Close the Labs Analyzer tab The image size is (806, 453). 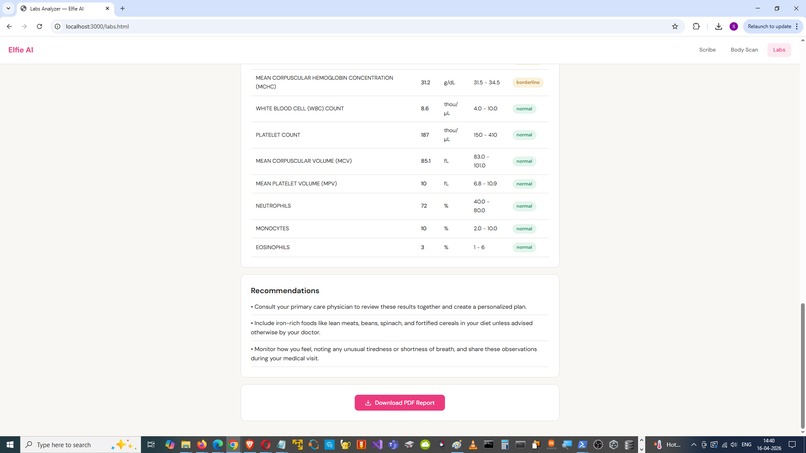point(107,8)
